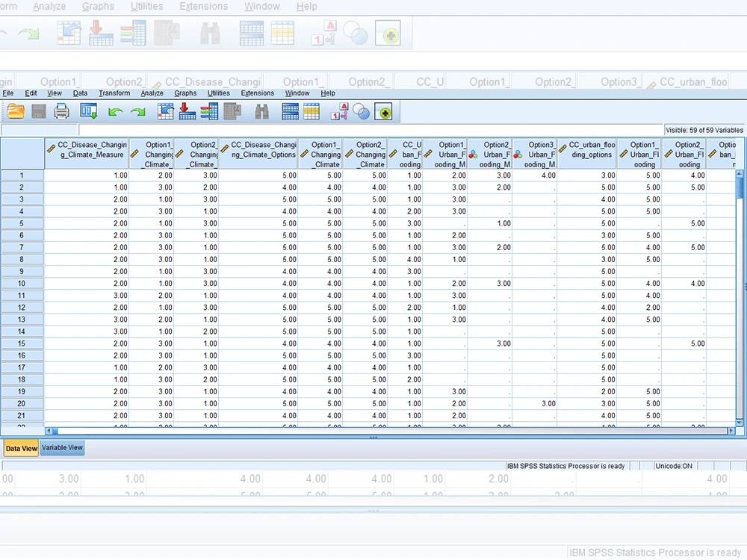Select row header 19

click(x=22, y=391)
